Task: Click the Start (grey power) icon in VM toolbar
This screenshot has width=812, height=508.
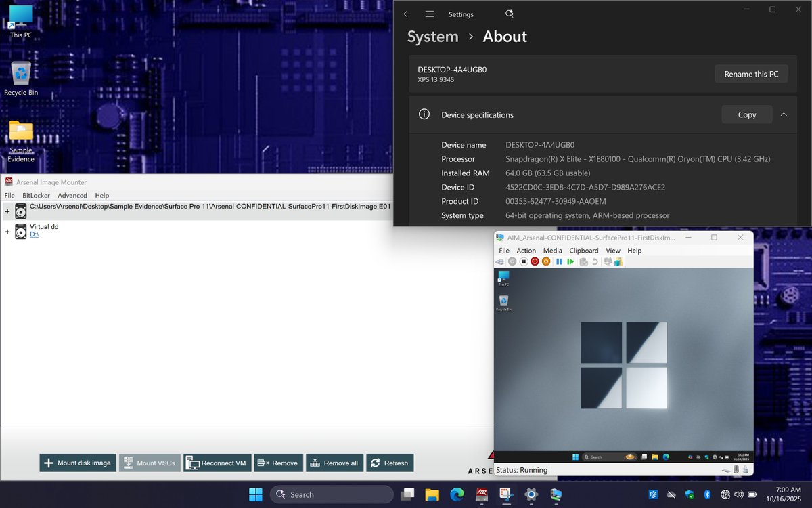Action: point(512,261)
